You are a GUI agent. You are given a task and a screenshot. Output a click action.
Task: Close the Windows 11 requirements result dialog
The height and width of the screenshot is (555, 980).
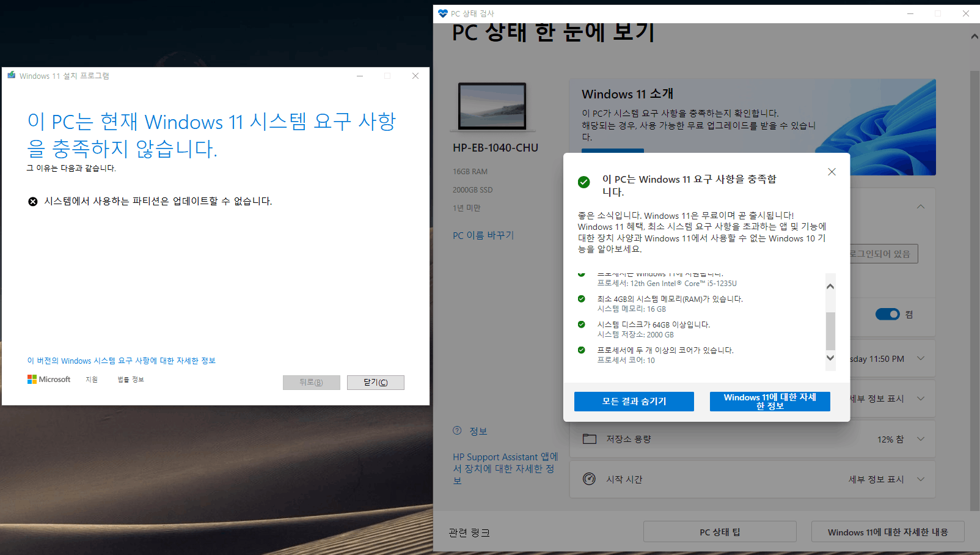pyautogui.click(x=832, y=172)
